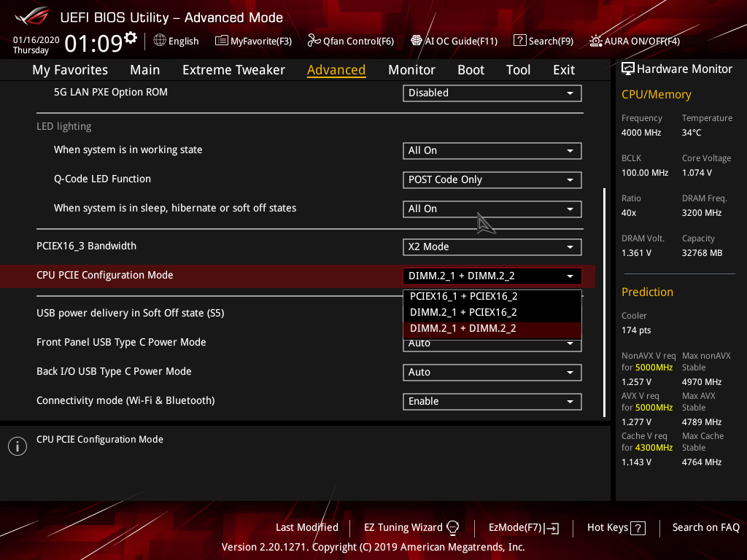Click the Hardware Monitor screen icon

click(628, 69)
